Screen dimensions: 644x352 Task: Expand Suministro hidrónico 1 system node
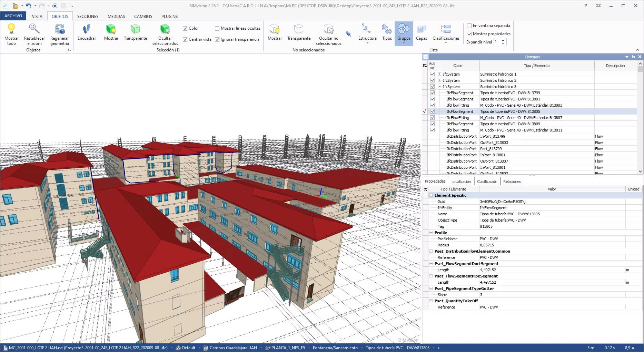coord(439,74)
